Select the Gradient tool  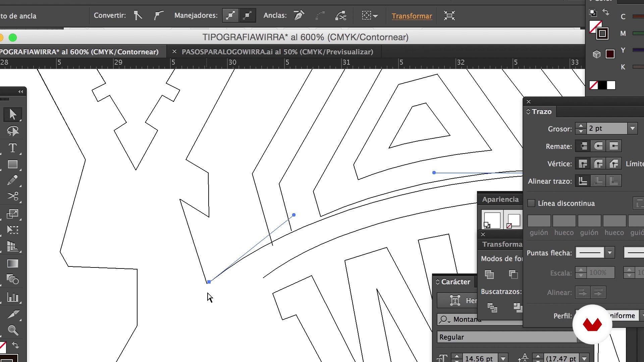coord(13,263)
